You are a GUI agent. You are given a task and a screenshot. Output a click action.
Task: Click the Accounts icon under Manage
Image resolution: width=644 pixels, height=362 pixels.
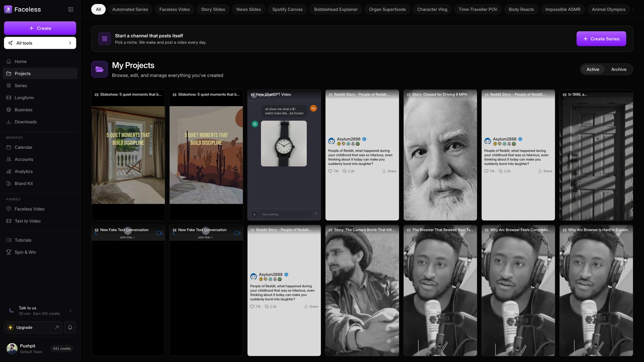pos(9,159)
